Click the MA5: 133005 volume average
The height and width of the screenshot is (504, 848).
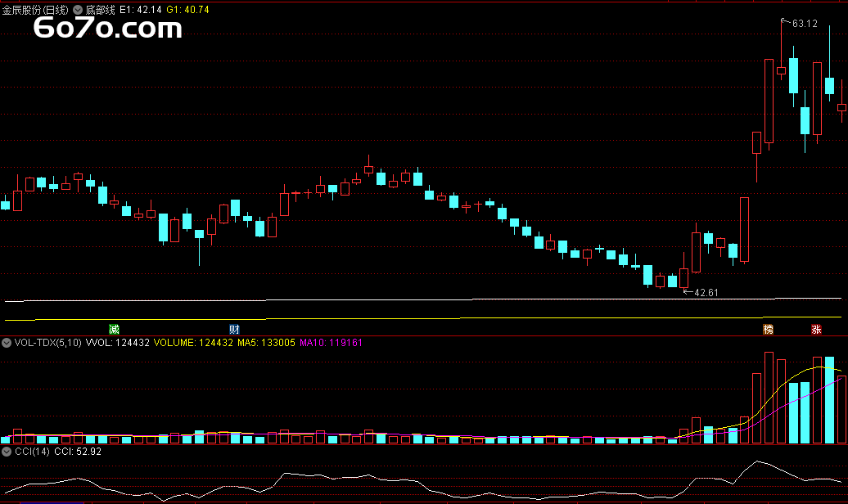[x=266, y=343]
